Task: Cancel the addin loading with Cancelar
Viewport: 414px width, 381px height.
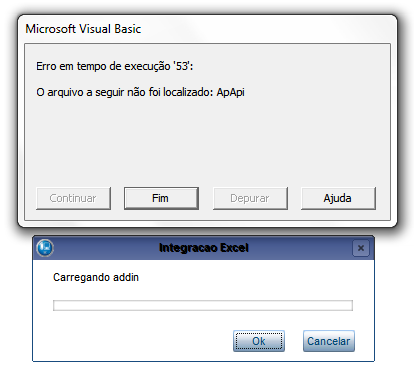Action: tap(329, 341)
